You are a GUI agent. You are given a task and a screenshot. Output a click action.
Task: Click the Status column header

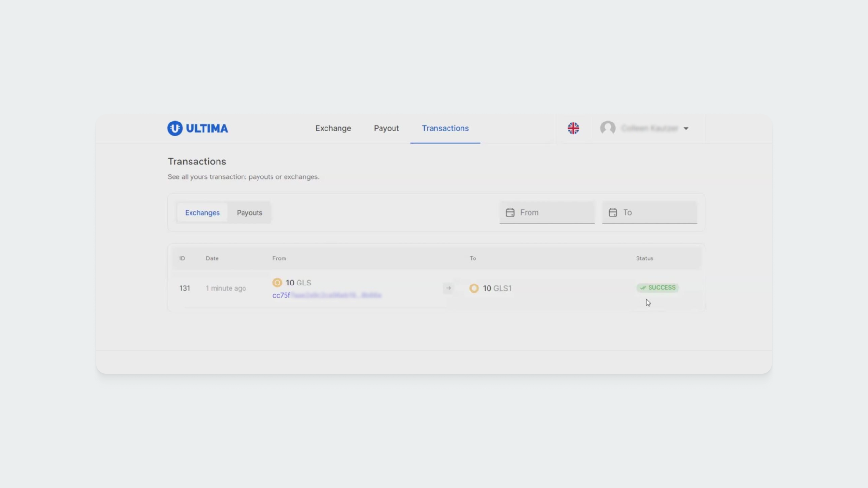pyautogui.click(x=644, y=258)
